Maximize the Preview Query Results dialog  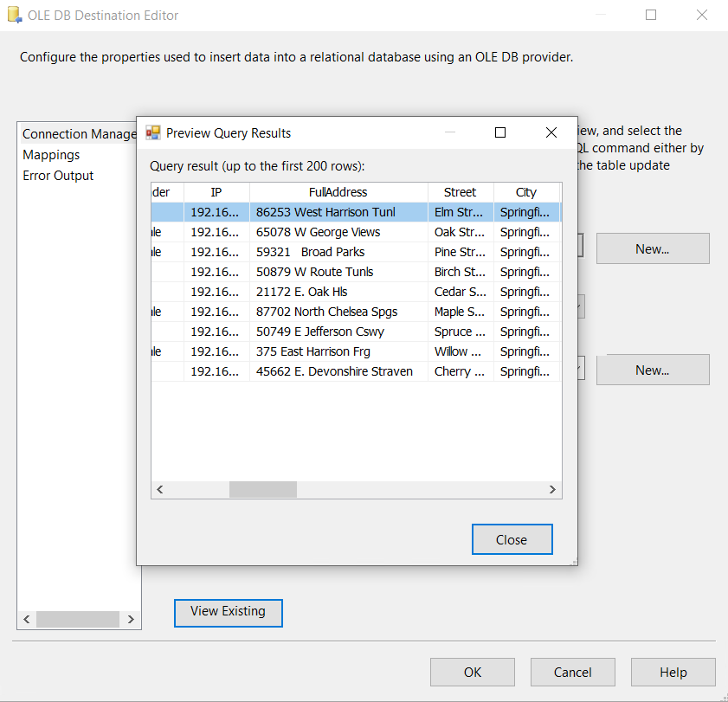pyautogui.click(x=499, y=132)
